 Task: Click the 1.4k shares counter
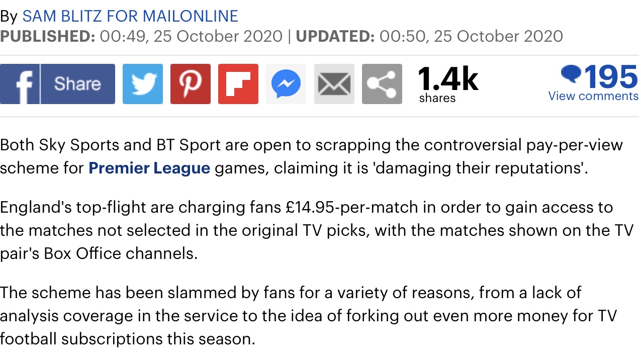click(448, 79)
